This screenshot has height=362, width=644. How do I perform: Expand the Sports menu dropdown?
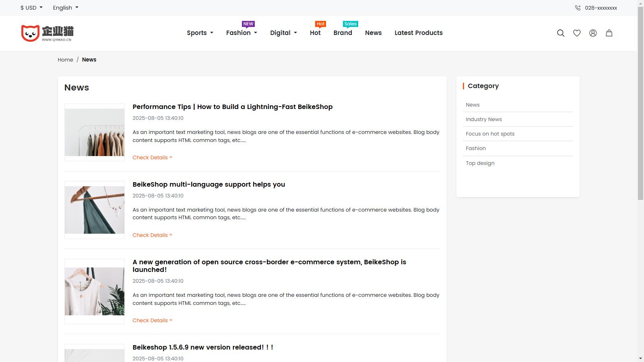tap(200, 33)
